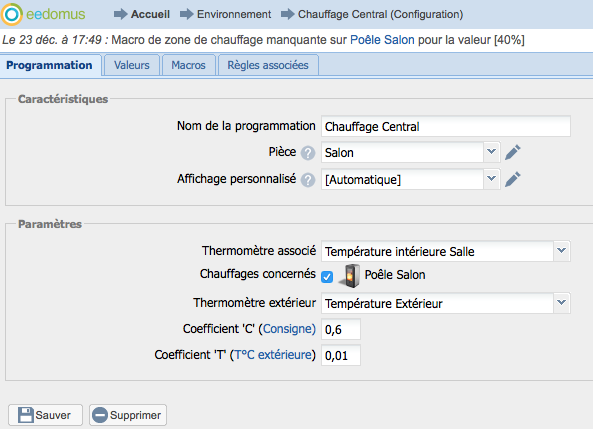The height and width of the screenshot is (429, 593).
Task: Open the Thermomètre associé dropdown arrow
Action: point(562,250)
